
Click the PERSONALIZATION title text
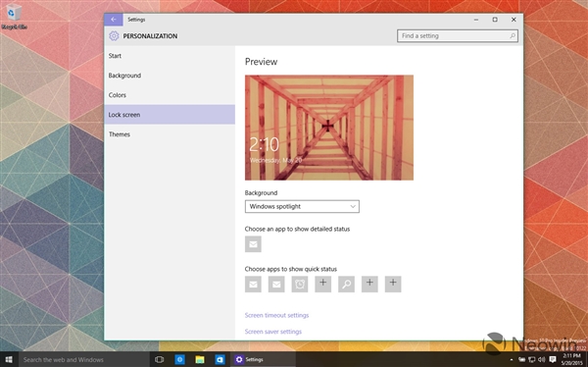150,36
